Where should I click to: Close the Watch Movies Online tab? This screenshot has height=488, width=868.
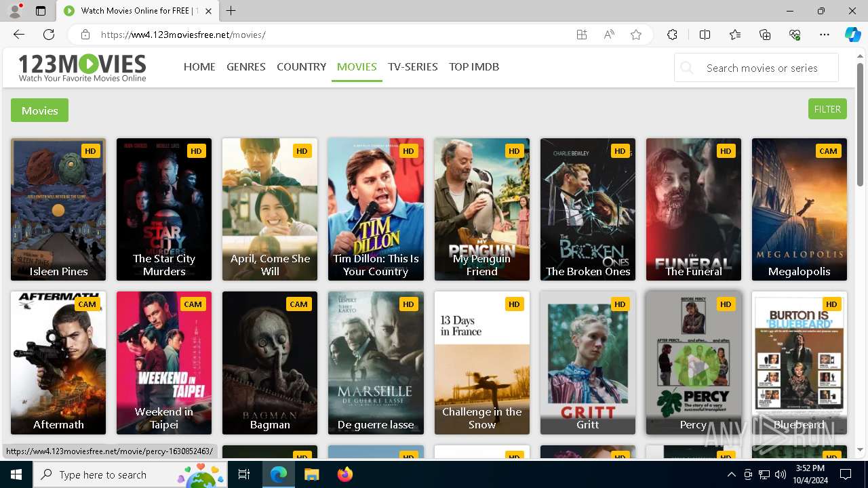pyautogui.click(x=208, y=11)
